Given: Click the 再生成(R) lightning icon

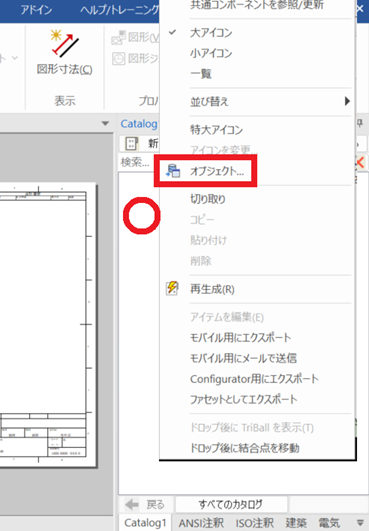Looking at the screenshot, I should click(x=172, y=289).
